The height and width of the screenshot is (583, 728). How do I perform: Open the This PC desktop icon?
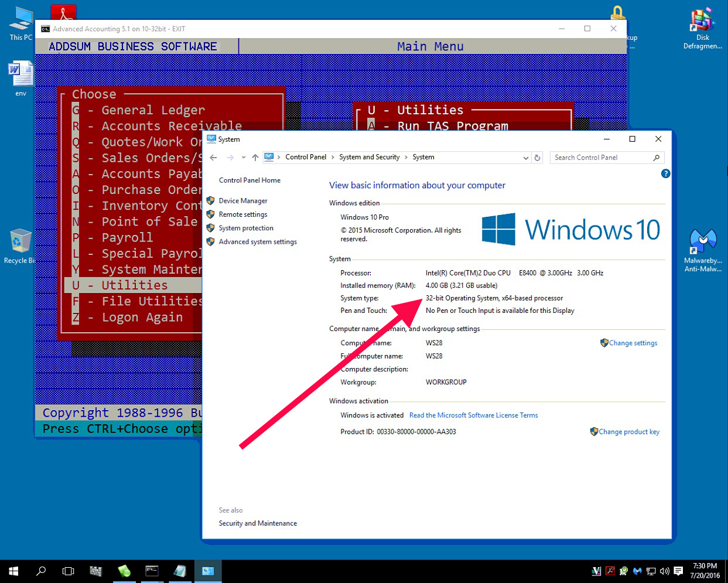pos(20,23)
